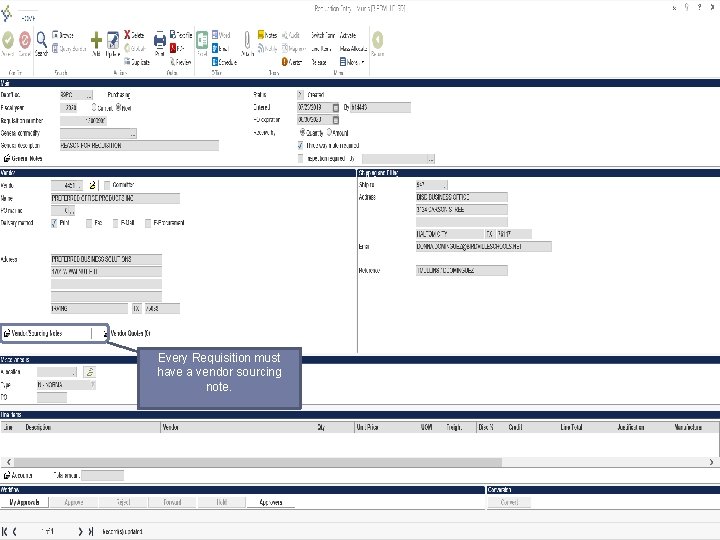Click the Update pencil icon
This screenshot has width=720, height=540.
click(113, 40)
